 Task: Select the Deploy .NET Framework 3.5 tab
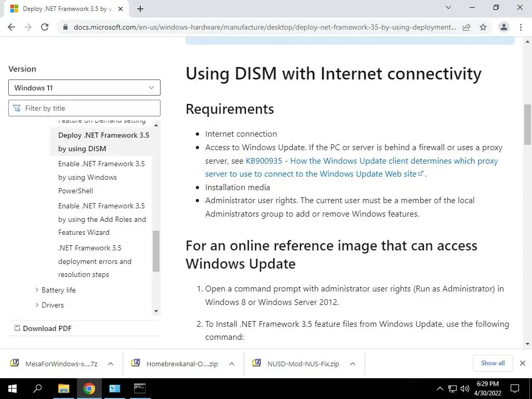click(x=66, y=9)
